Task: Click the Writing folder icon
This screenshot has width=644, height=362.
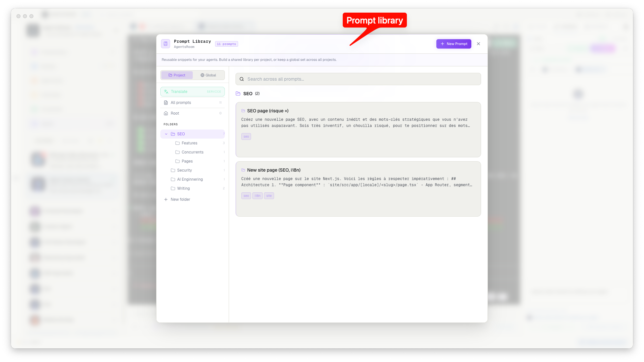Action: 173,188
